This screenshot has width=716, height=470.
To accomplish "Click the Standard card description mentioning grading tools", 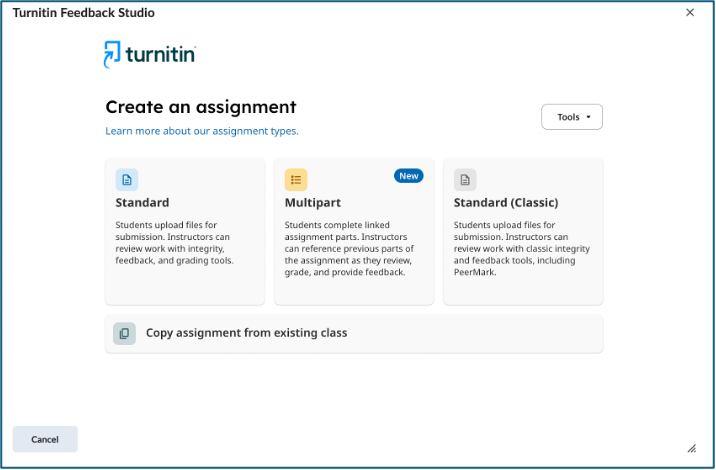I will point(174,243).
